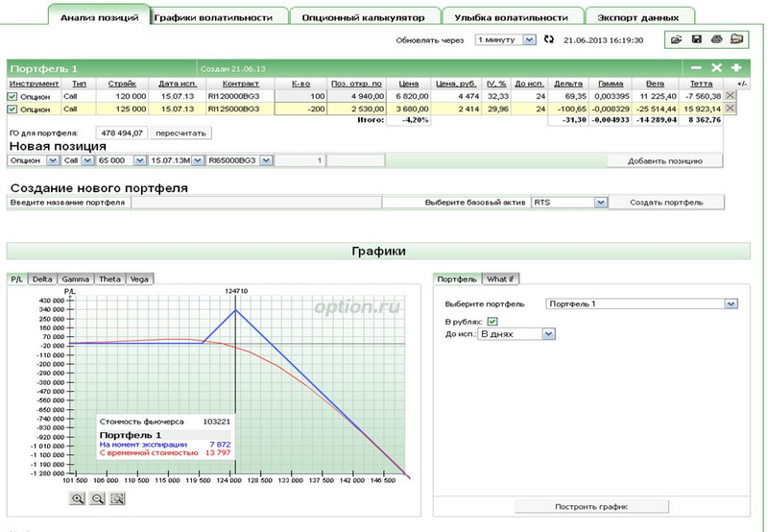Zoom in on the P/L chart

pyautogui.click(x=76, y=498)
